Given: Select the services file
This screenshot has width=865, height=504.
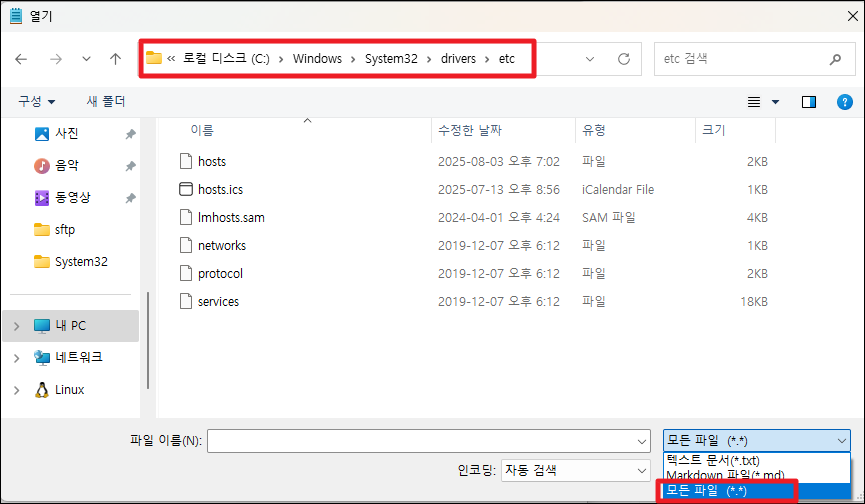Looking at the screenshot, I should pos(218,302).
